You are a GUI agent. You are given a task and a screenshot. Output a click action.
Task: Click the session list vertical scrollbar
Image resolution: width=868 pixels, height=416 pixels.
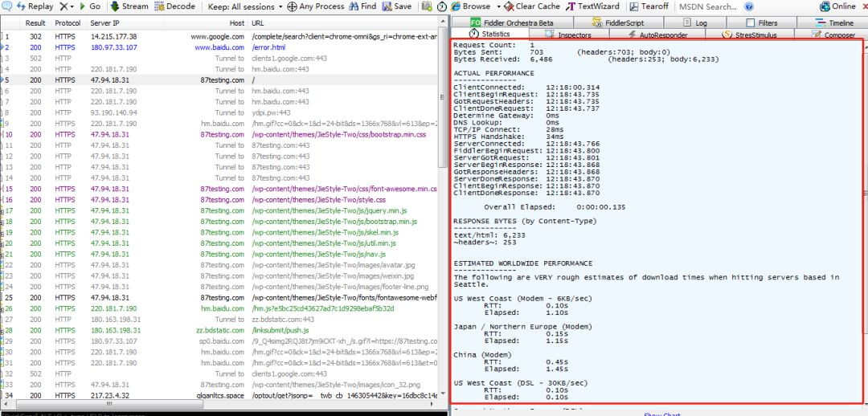[442, 97]
